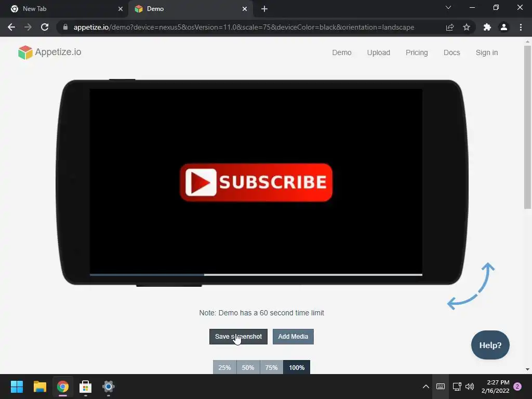Viewport: 532px width, 399px height.
Task: Click the SUBSCRIBE button in the emulator
Action: point(256,182)
